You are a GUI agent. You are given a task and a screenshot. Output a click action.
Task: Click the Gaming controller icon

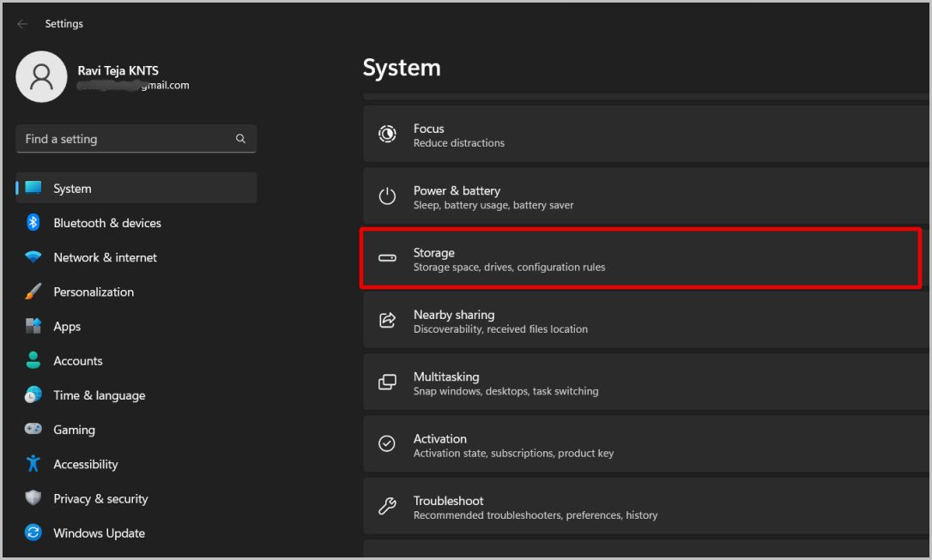33,430
